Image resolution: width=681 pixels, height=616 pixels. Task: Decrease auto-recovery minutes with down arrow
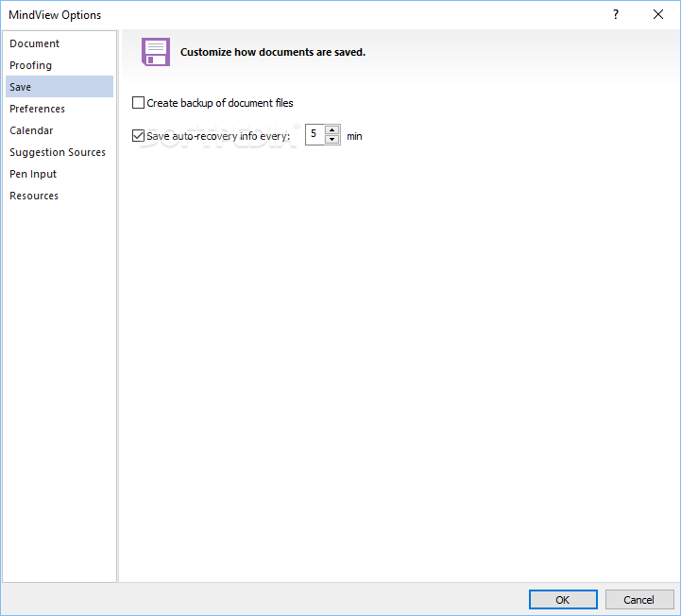(332, 140)
